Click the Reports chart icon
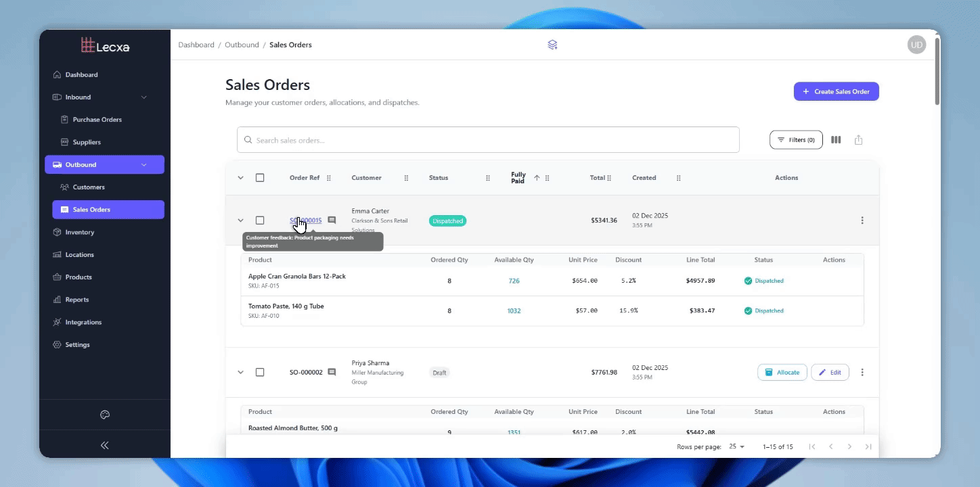The width and height of the screenshot is (980, 487). 57,300
